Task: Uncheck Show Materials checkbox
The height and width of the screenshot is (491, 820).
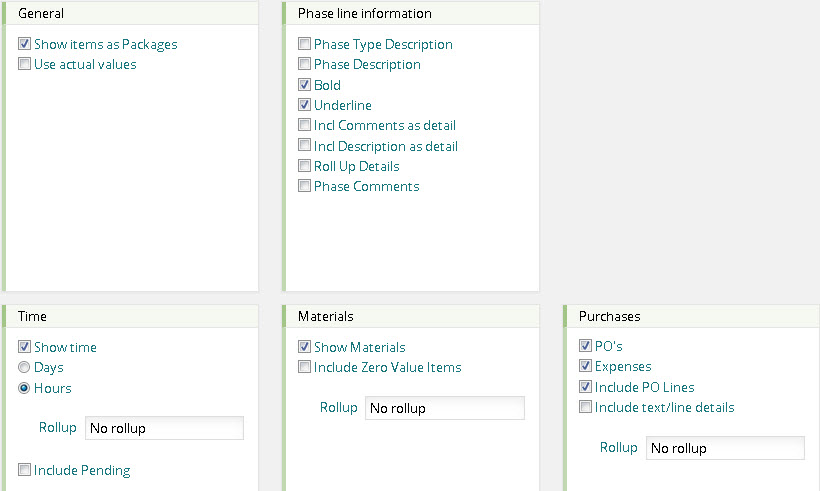Action: pyautogui.click(x=305, y=348)
